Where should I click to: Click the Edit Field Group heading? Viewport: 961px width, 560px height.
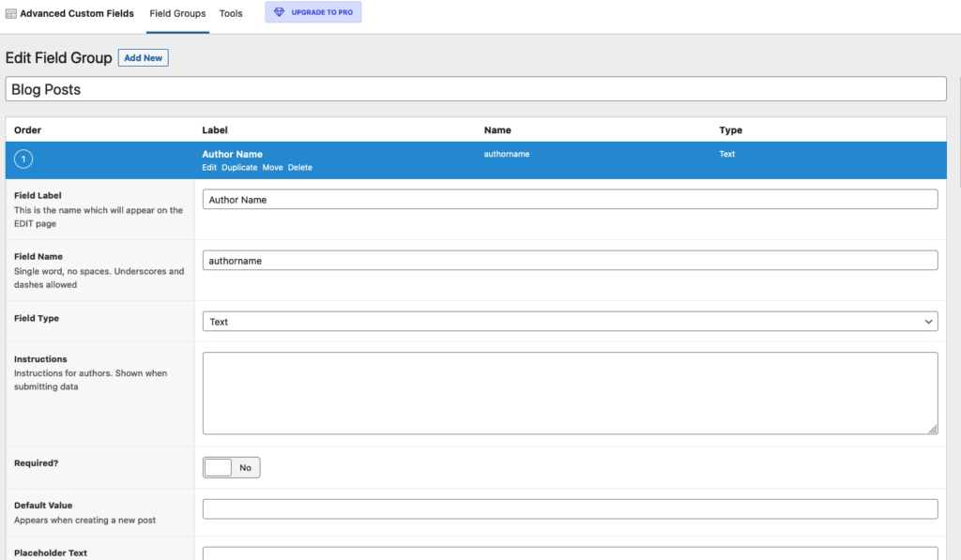(59, 57)
